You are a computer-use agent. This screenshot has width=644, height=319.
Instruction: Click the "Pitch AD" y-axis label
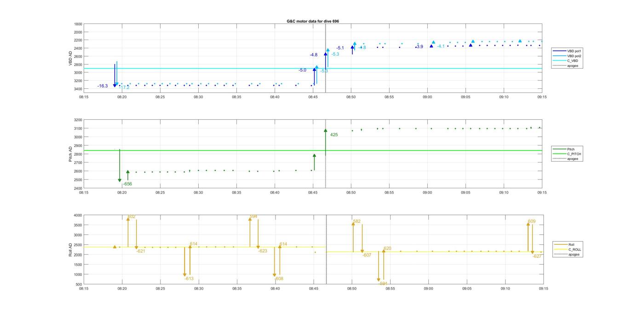pyautogui.click(x=71, y=154)
